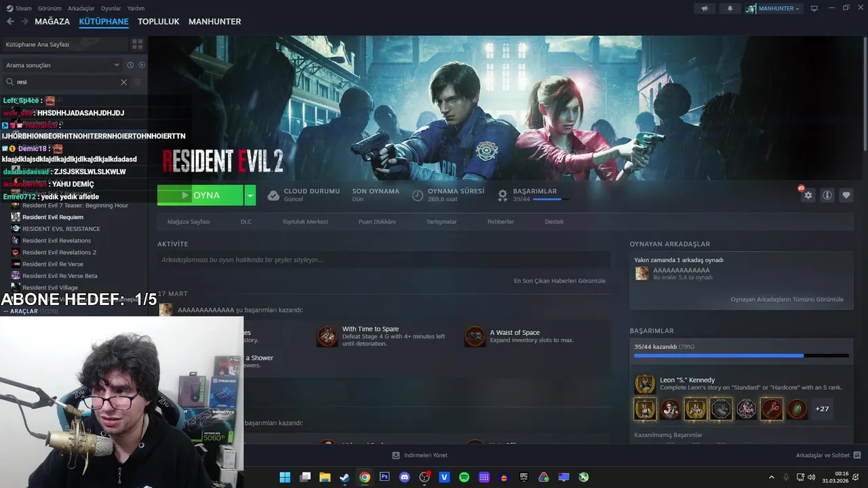Image resolution: width=868 pixels, height=488 pixels.
Task: Open File Explorer from the taskbar
Action: 325,477
